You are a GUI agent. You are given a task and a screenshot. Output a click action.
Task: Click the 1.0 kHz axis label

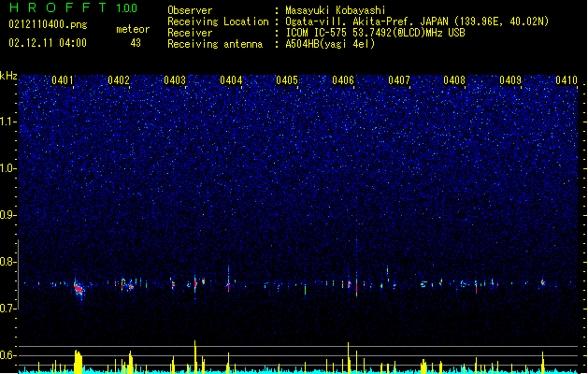click(x=8, y=168)
